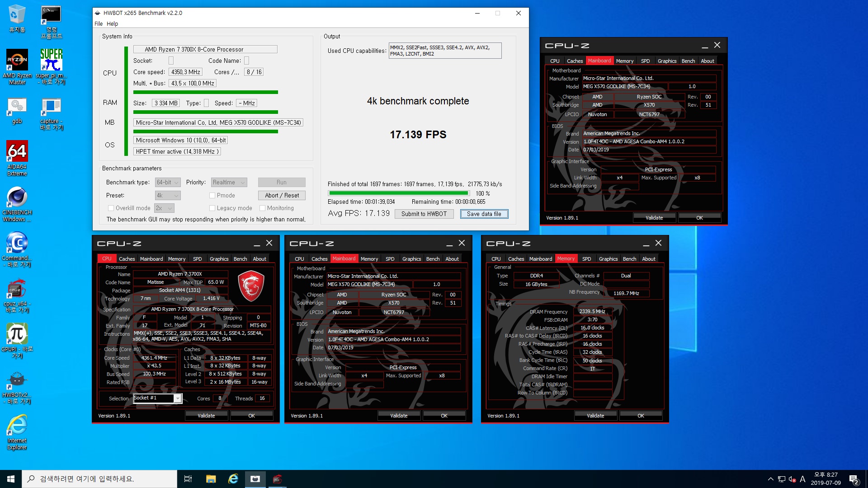Launch the GPUPI shortcut icon

(17, 341)
